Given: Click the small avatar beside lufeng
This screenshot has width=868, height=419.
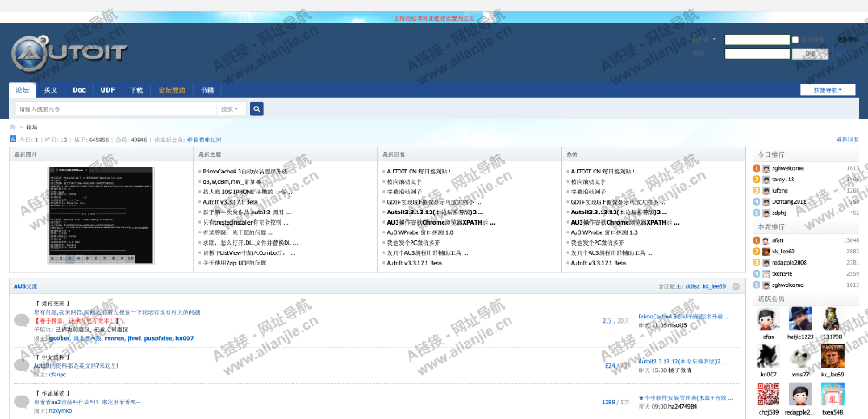Looking at the screenshot, I should point(766,190).
